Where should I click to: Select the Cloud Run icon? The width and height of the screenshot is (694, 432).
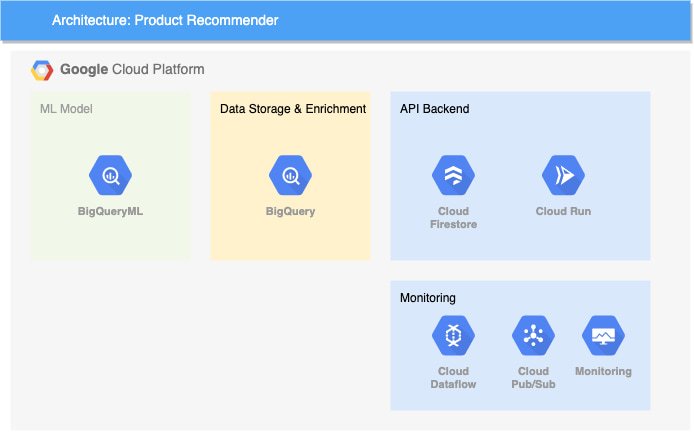pos(563,175)
